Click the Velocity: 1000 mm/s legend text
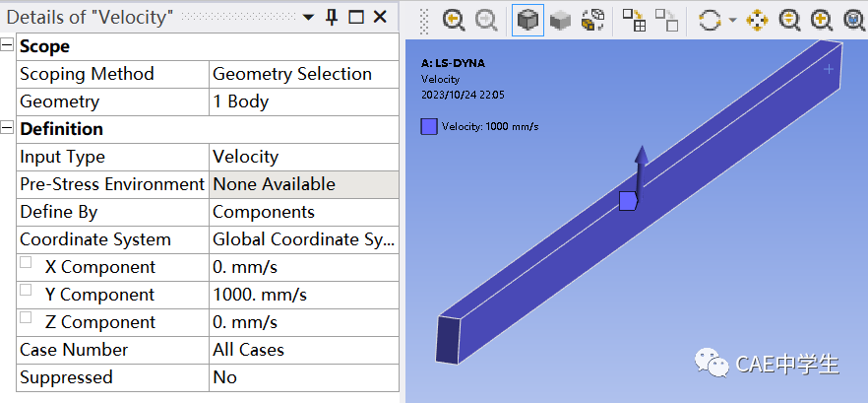The image size is (868, 403). click(490, 126)
